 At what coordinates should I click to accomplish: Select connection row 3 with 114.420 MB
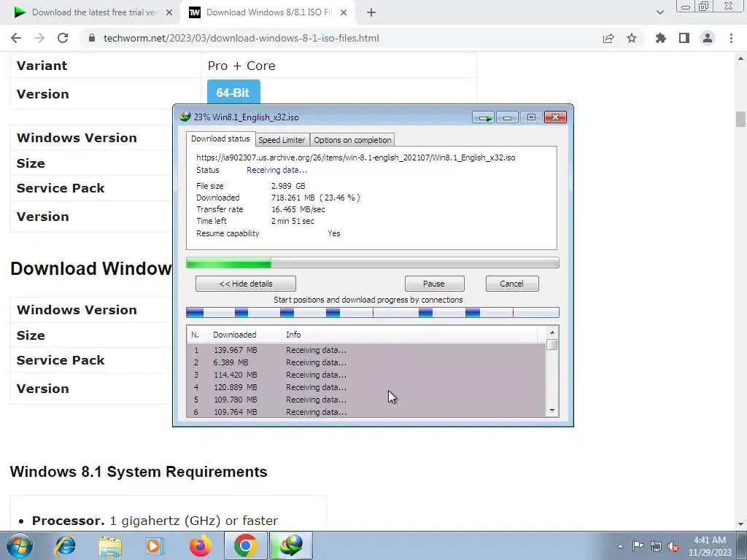tap(366, 375)
